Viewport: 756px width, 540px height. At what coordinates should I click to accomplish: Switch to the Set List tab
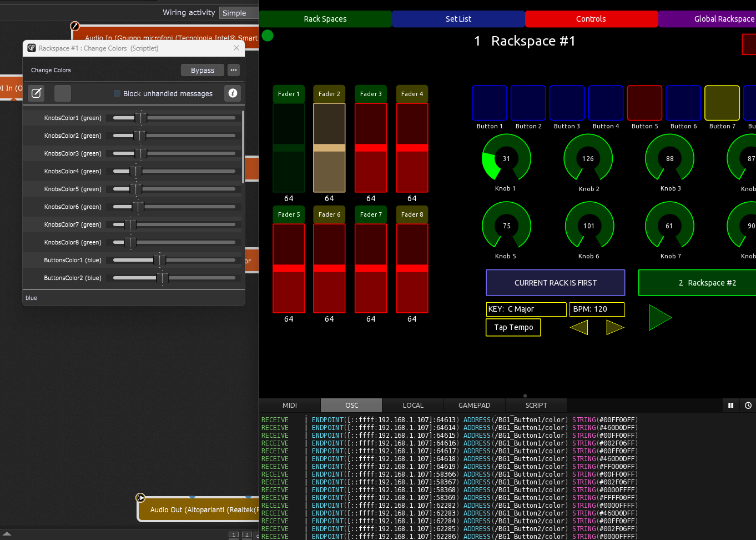tap(458, 19)
